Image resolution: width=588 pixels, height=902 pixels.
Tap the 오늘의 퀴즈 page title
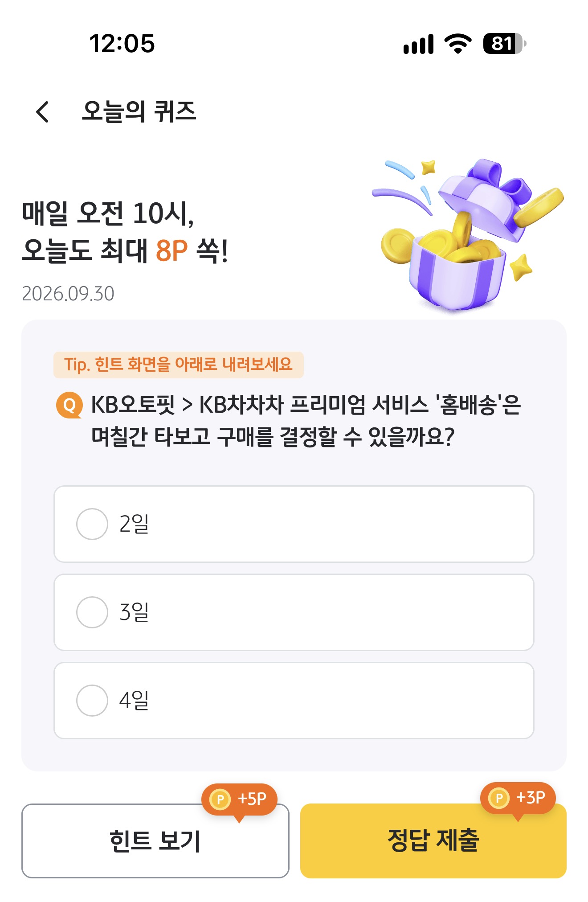pyautogui.click(x=139, y=111)
